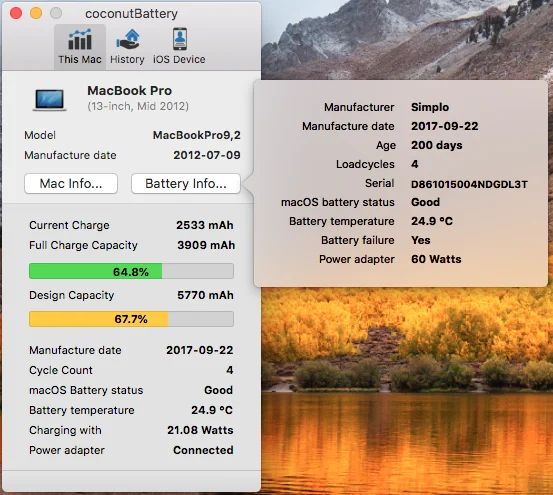This screenshot has width=553, height=495.
Task: Click the Battery failure Yes value
Action: point(421,240)
